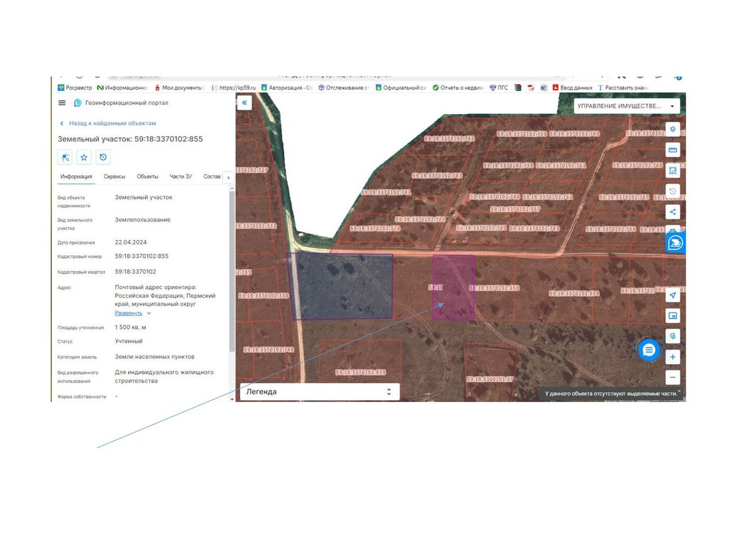
Task: Switch to the Информация tab
Action: [76, 176]
